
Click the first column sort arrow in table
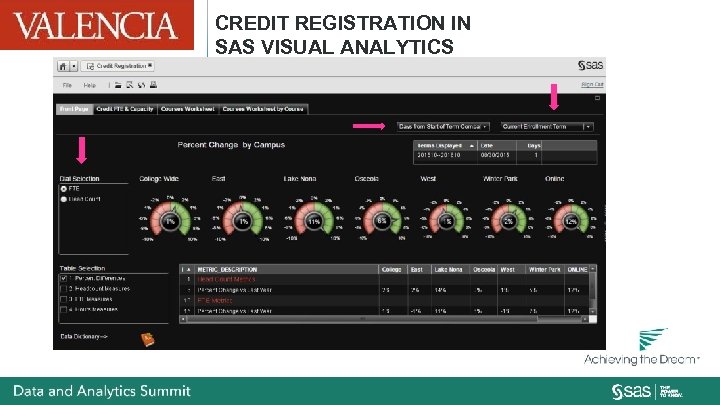[187, 270]
